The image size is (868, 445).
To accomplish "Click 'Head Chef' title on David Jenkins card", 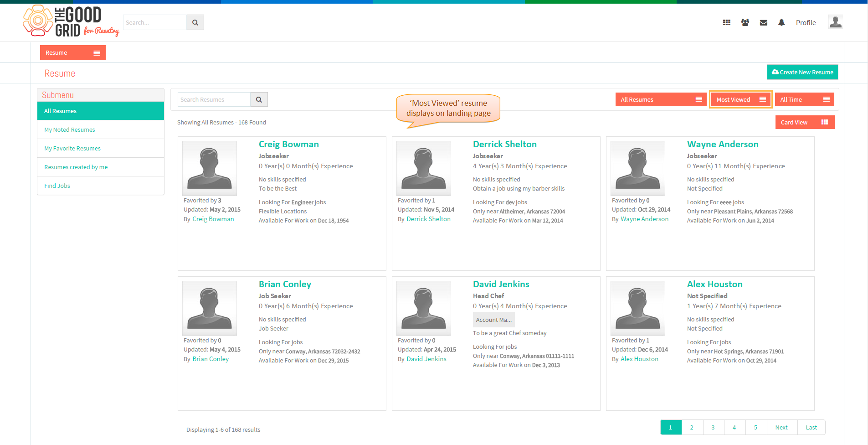I will [x=488, y=296].
